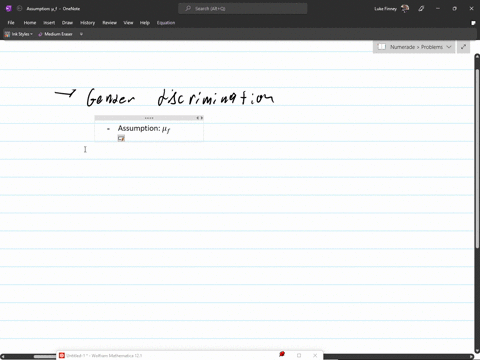Switch to the Insert ribbon tab
This screenshot has height=360, width=480.
click(x=49, y=23)
